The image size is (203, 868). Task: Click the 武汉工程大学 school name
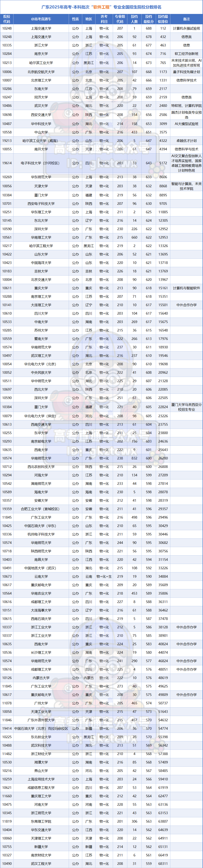click(41, 864)
